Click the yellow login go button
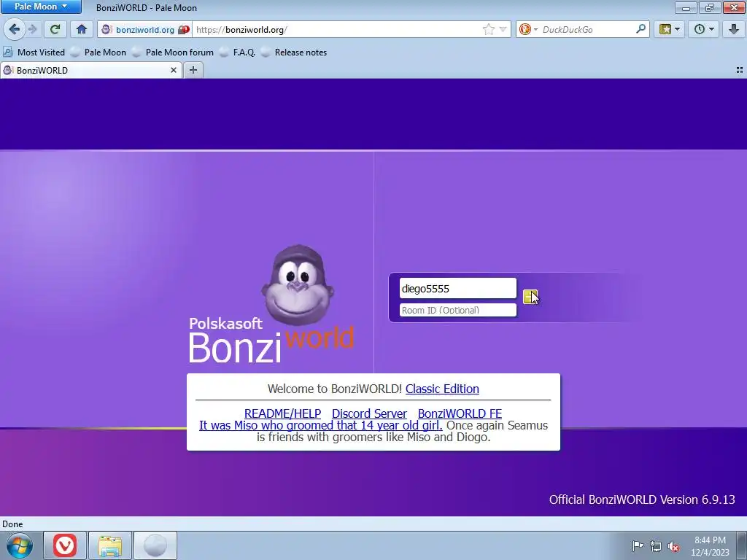 [530, 297]
